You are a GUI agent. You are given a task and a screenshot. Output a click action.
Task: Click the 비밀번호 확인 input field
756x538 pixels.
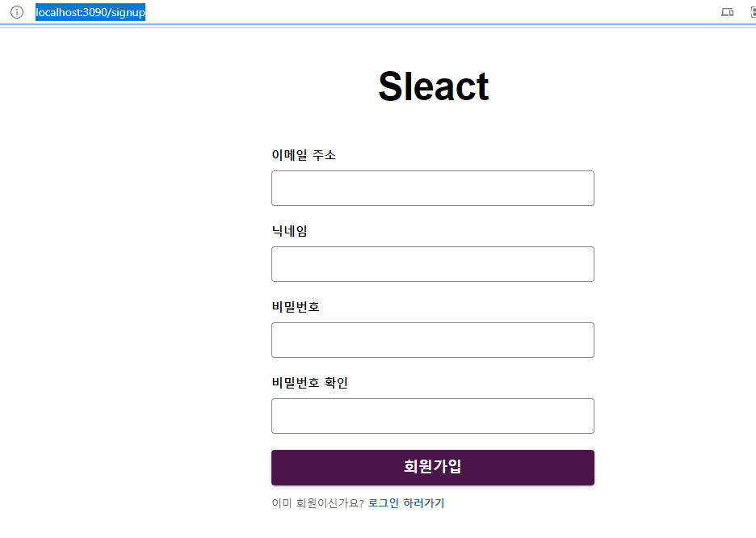(x=432, y=415)
